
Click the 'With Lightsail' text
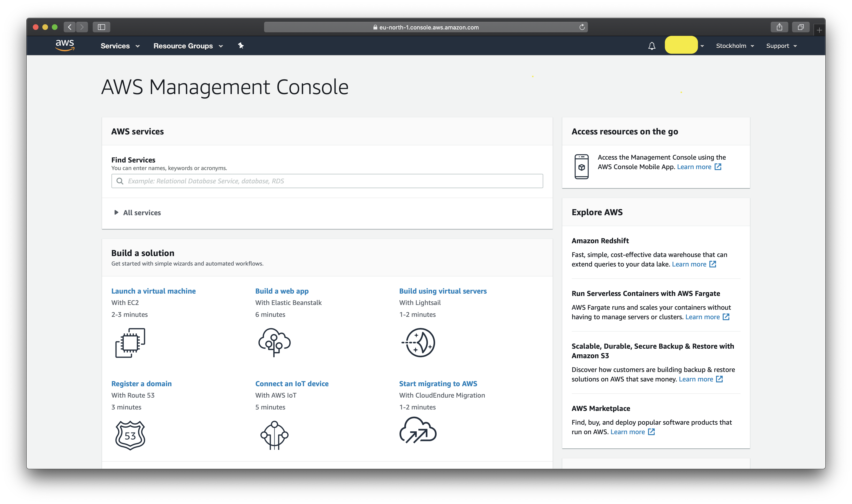[420, 303]
